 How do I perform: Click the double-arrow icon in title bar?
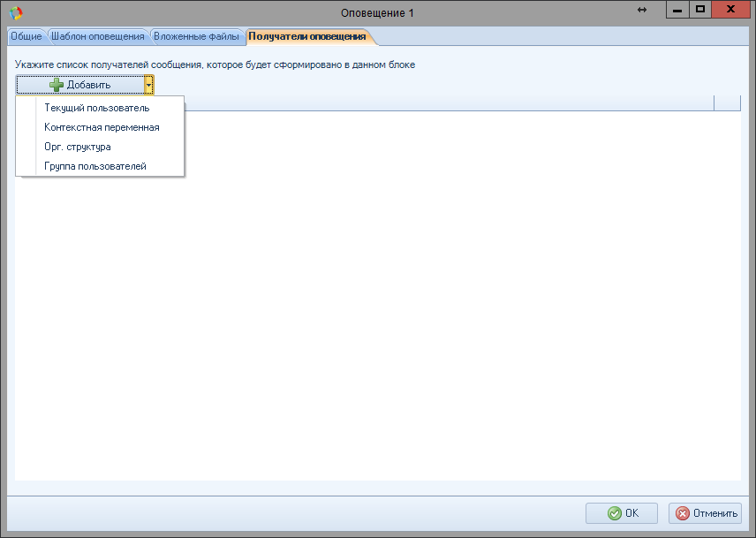[x=642, y=10]
